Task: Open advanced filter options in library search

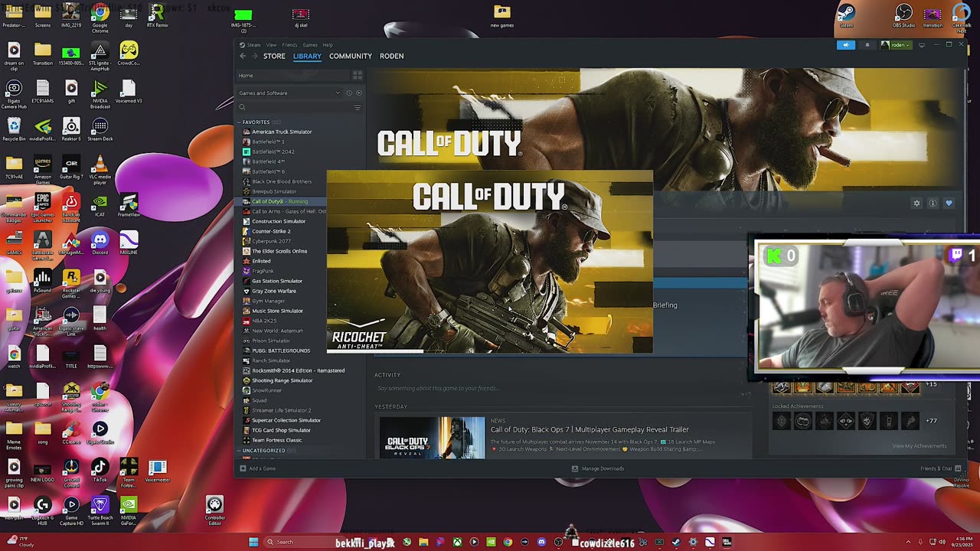Action: tap(357, 108)
